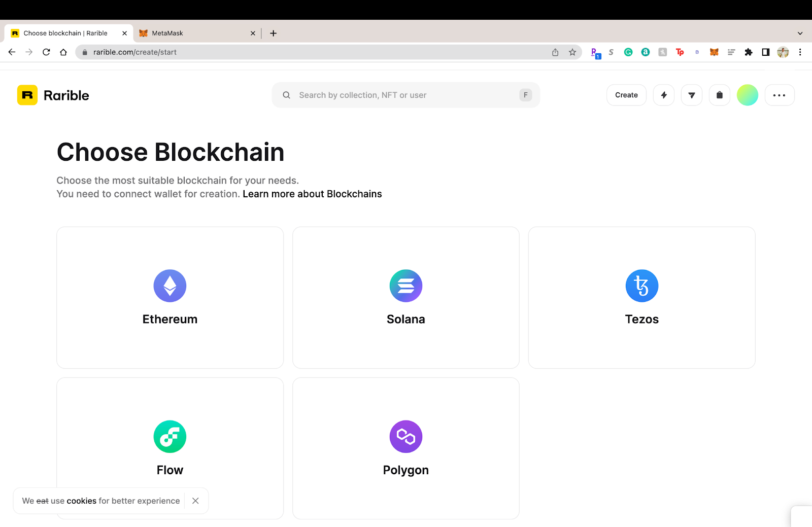Image resolution: width=812 pixels, height=527 pixels.
Task: Reload the current page
Action: 46,52
